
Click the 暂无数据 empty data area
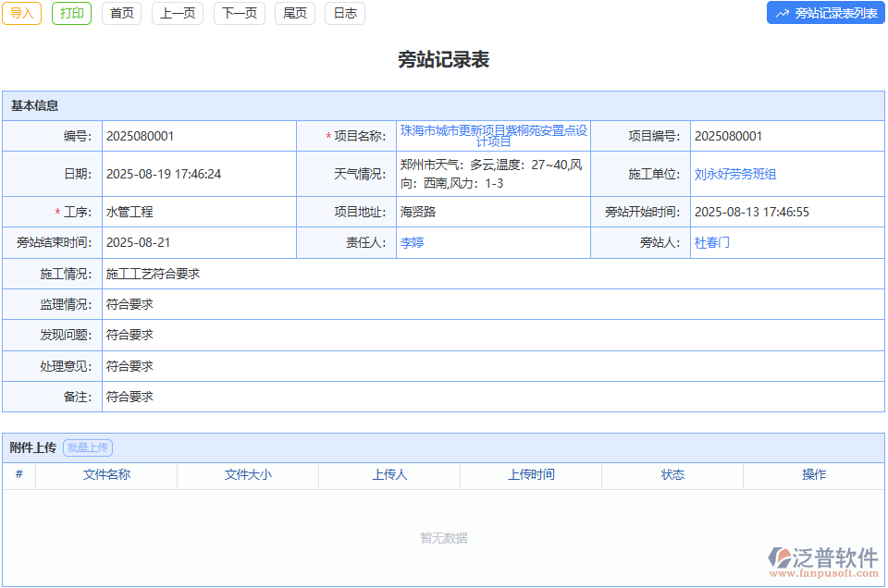[443, 536]
